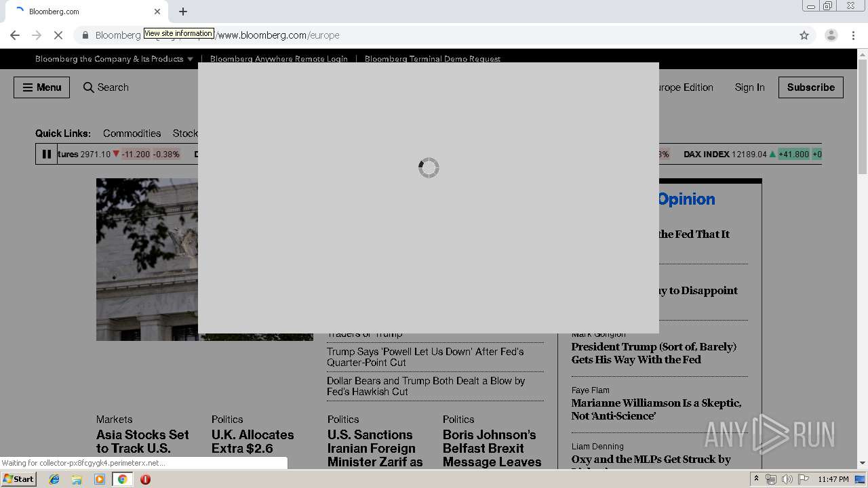Open a new browser tab

click(183, 12)
